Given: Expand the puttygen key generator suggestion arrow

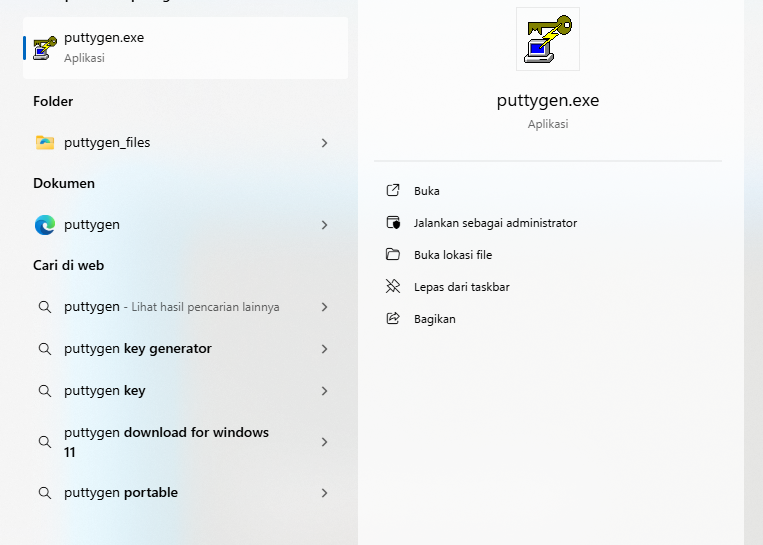Looking at the screenshot, I should [324, 349].
